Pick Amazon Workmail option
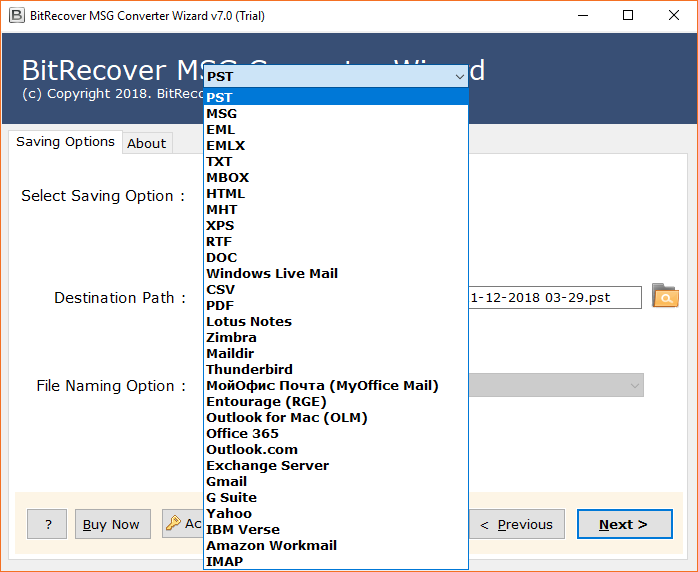698x572 pixels. (336, 546)
